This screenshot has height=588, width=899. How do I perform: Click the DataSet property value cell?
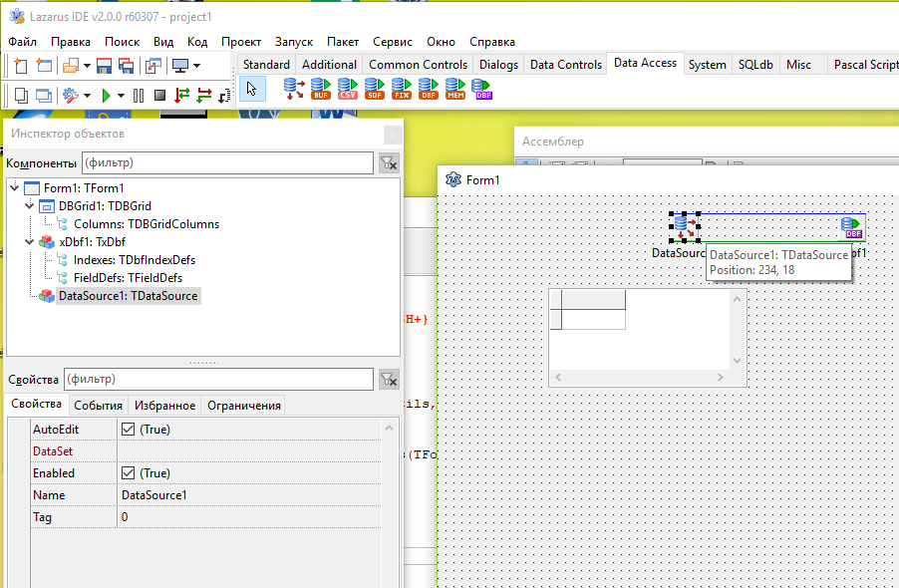(x=249, y=451)
